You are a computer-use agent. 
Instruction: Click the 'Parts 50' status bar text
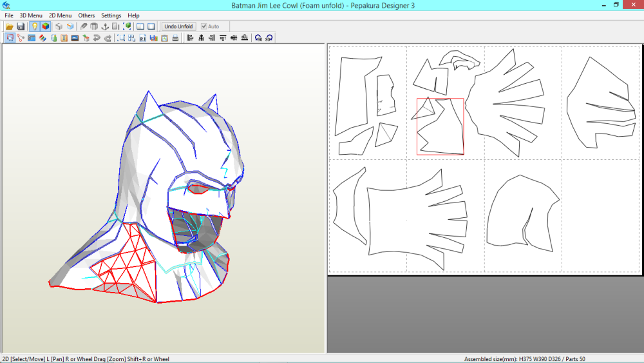coord(575,359)
